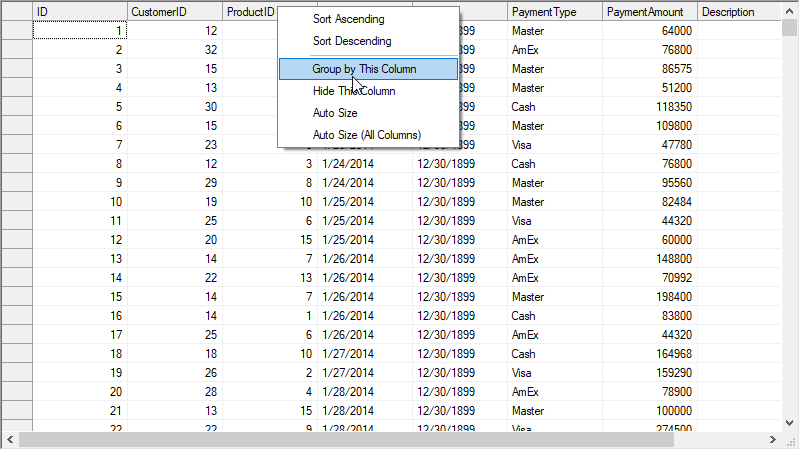
Task: Click the vertical scrollbar thumb
Action: pyautogui.click(x=790, y=28)
